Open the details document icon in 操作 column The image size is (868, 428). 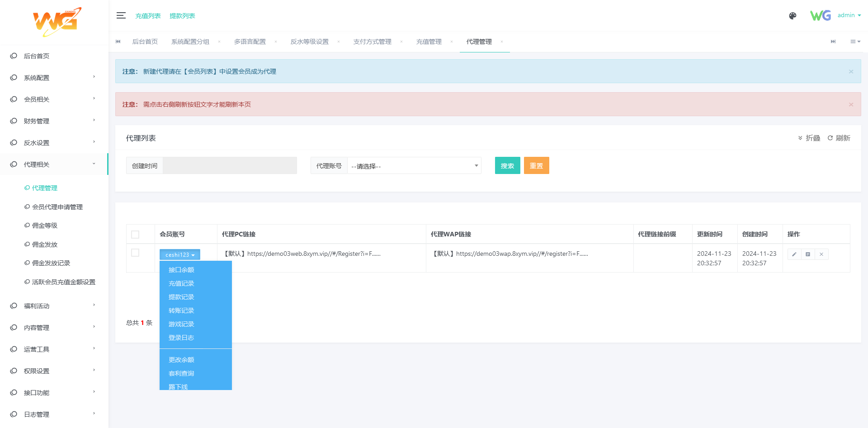coord(808,254)
